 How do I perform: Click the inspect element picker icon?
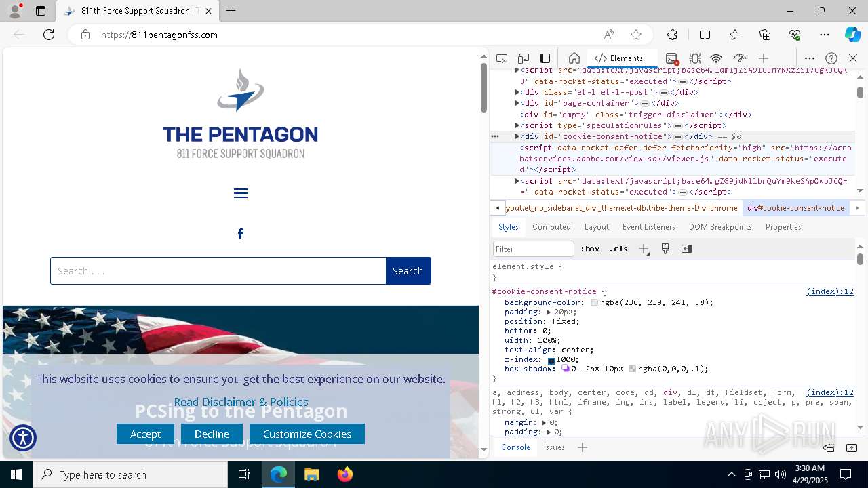(502, 58)
